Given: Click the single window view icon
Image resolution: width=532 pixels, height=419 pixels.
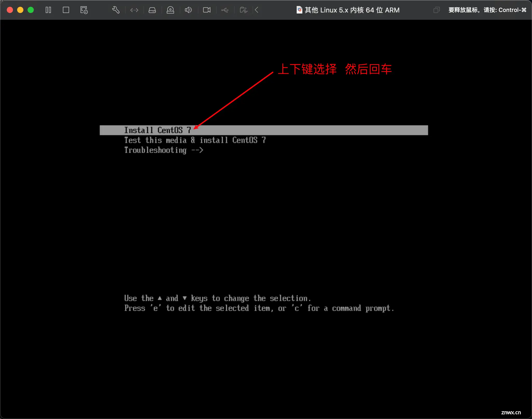Looking at the screenshot, I should point(66,10).
